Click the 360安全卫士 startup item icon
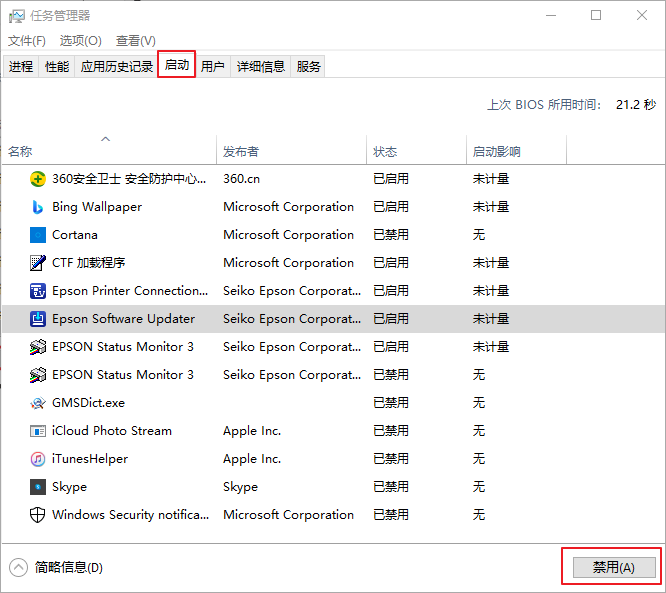666x593 pixels. [38, 179]
